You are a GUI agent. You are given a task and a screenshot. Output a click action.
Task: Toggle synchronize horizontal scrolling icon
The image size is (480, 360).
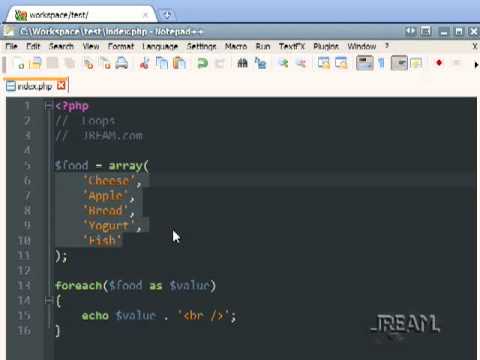coord(341,63)
